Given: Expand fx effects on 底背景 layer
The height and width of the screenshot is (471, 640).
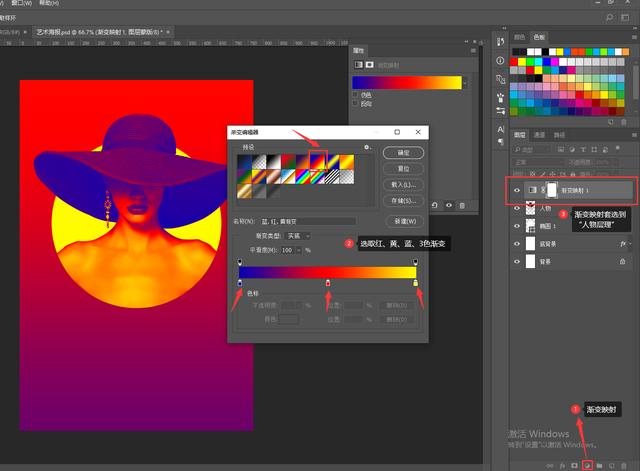Looking at the screenshot, I should coord(631,244).
